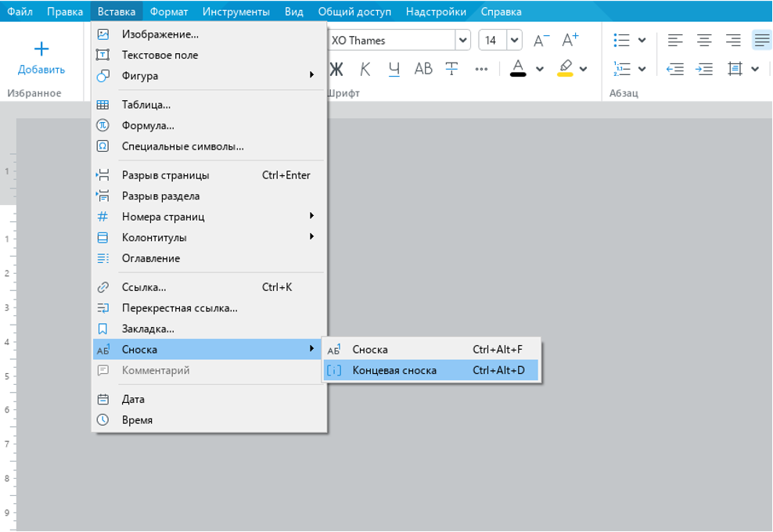Increase font size with A+ icon
This screenshot has height=532, width=773.
click(x=570, y=40)
